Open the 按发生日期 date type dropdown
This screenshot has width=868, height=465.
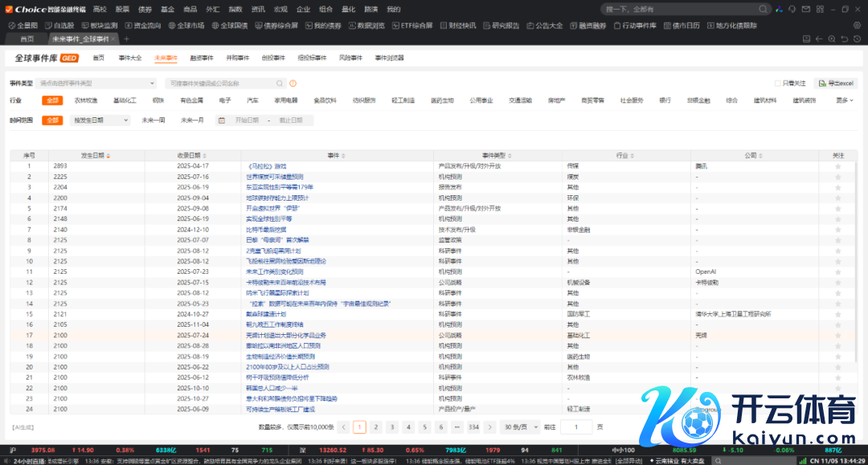100,120
